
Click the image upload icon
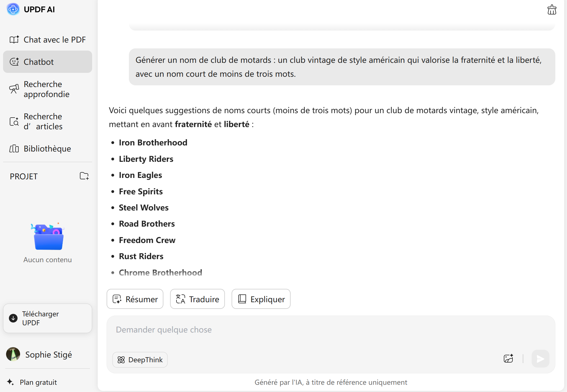tap(508, 359)
